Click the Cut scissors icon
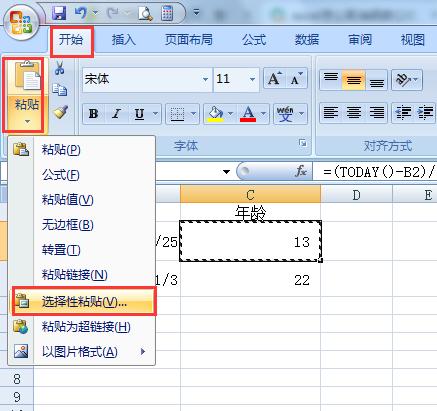 click(x=60, y=68)
